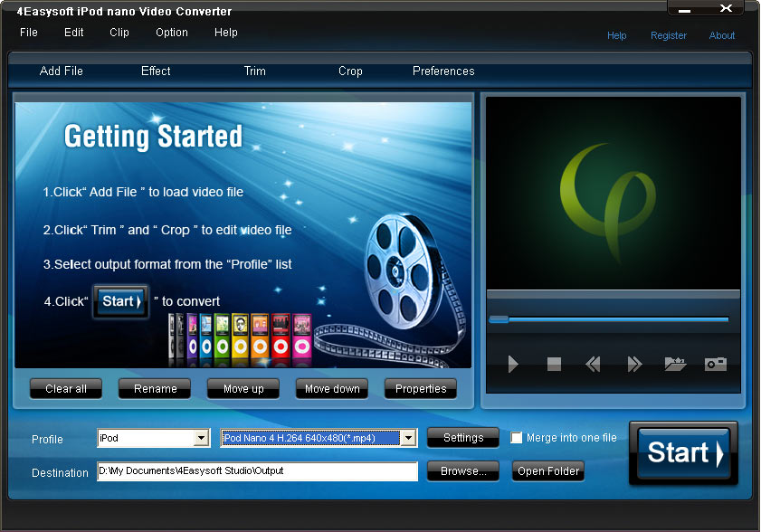Viewport: 761px width, 532px height.
Task: Click the preview playback seek slider
Action: coord(609,319)
